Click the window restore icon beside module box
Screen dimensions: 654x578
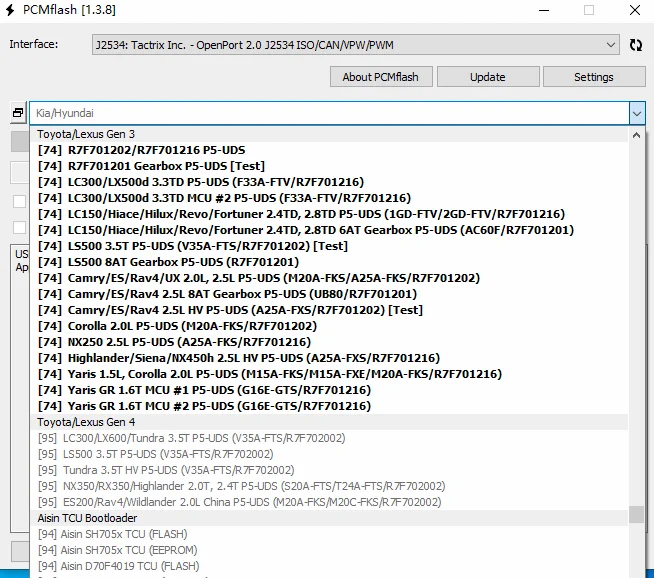18,113
